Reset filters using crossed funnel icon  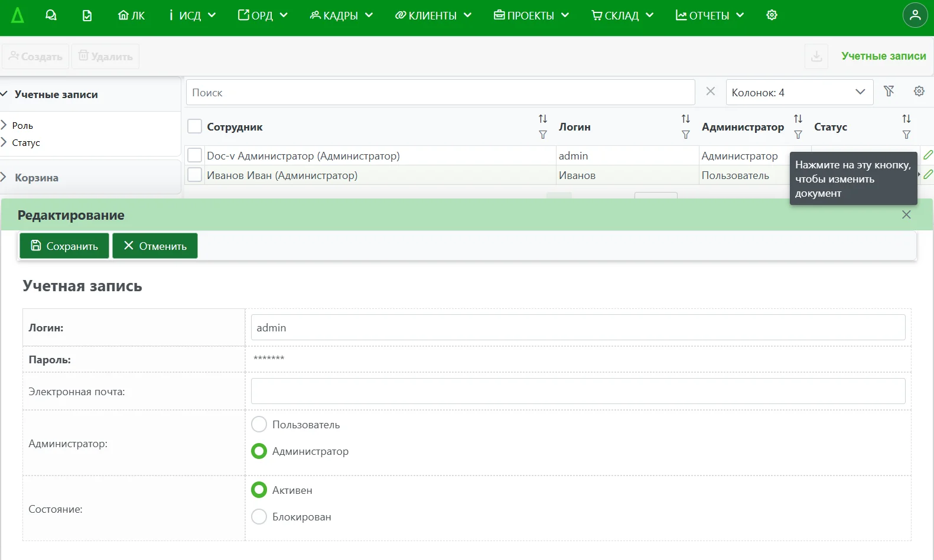pyautogui.click(x=889, y=91)
